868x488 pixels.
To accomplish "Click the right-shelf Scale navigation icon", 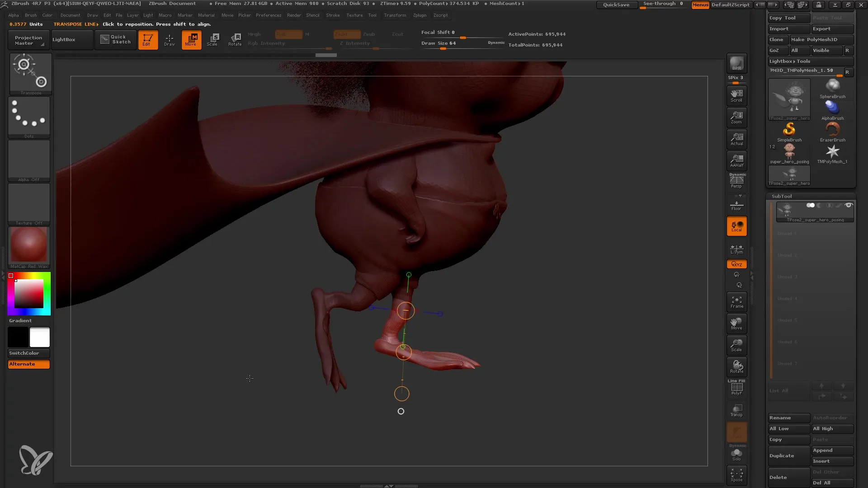I will click(x=736, y=345).
